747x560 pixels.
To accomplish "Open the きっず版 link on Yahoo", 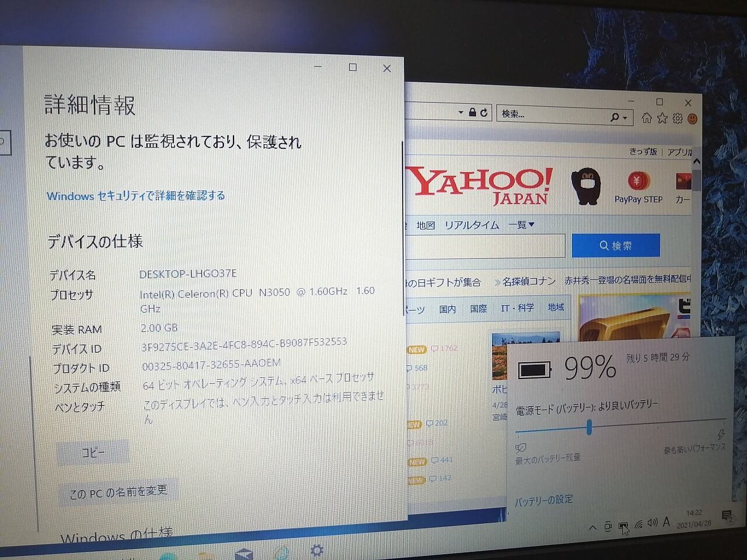I will [643, 152].
